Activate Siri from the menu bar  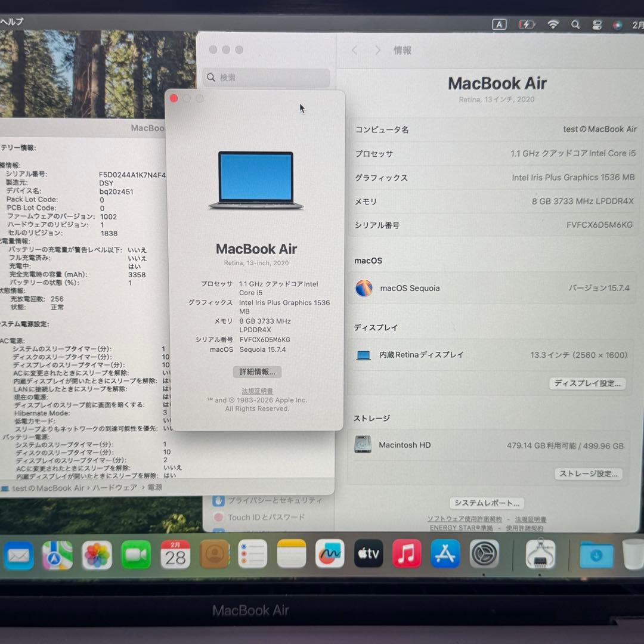pyautogui.click(x=617, y=25)
